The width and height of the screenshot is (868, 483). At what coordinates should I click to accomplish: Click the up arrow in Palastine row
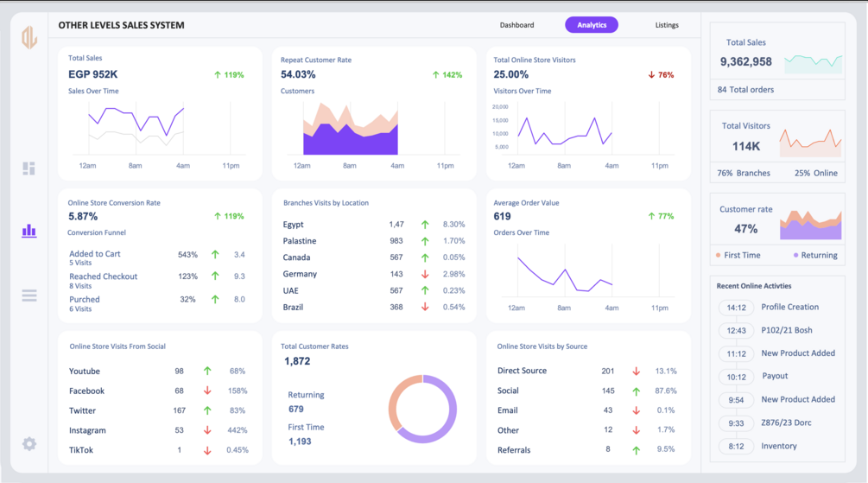[x=425, y=241]
